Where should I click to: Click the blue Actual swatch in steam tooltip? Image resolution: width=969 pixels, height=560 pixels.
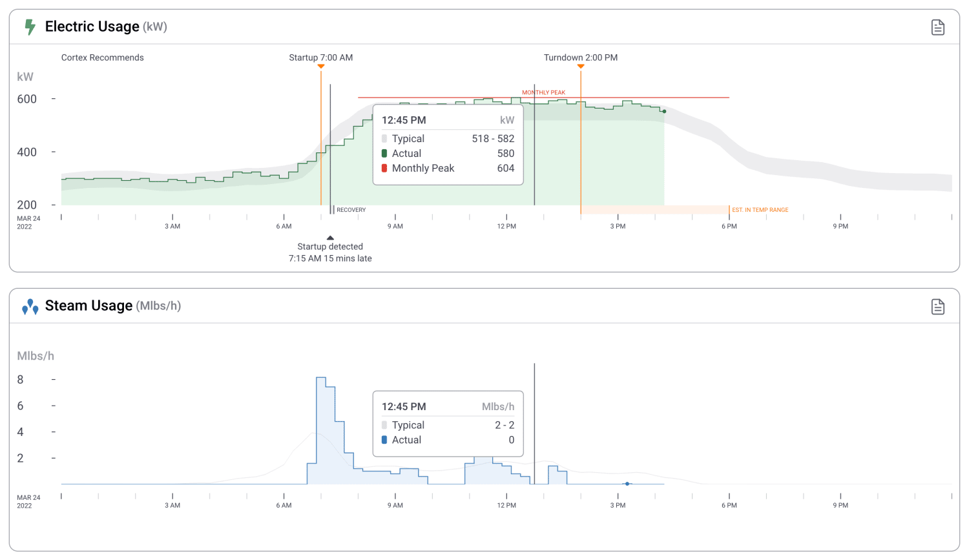[384, 440]
